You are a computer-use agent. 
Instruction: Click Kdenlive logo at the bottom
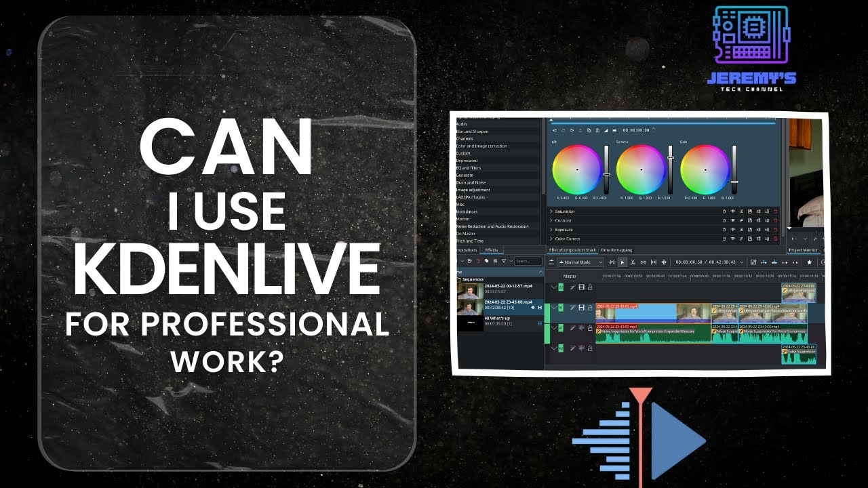click(x=639, y=437)
